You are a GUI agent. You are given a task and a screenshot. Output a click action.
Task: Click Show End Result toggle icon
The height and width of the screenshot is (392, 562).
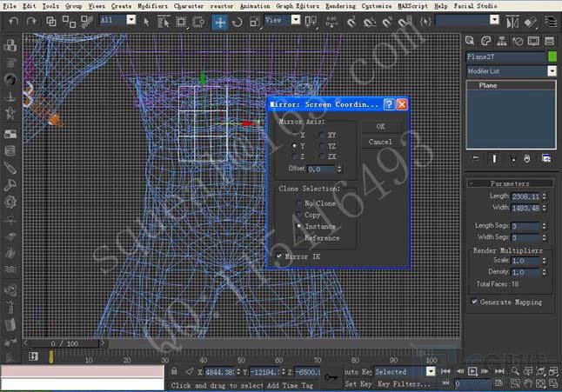(494, 158)
